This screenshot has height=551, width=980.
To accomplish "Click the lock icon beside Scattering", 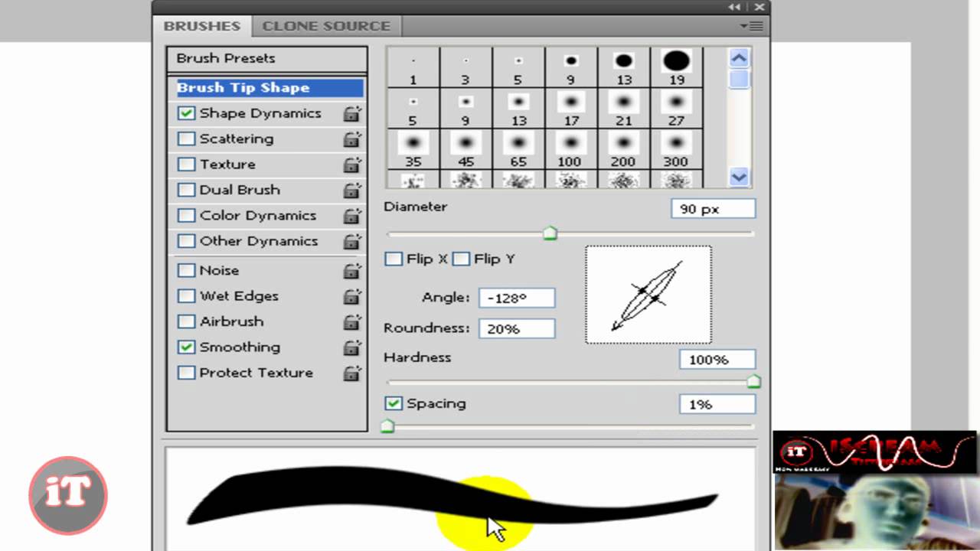I will pos(351,139).
